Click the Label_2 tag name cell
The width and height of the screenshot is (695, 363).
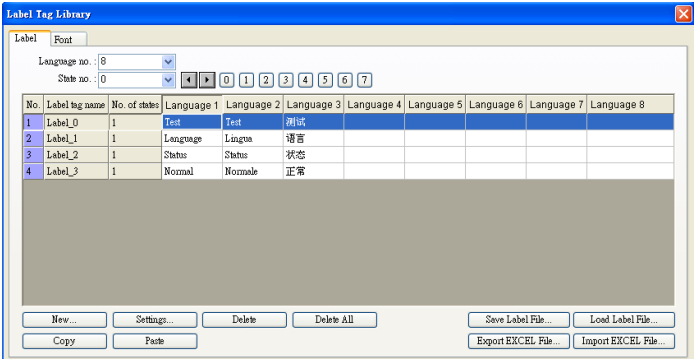click(x=76, y=155)
